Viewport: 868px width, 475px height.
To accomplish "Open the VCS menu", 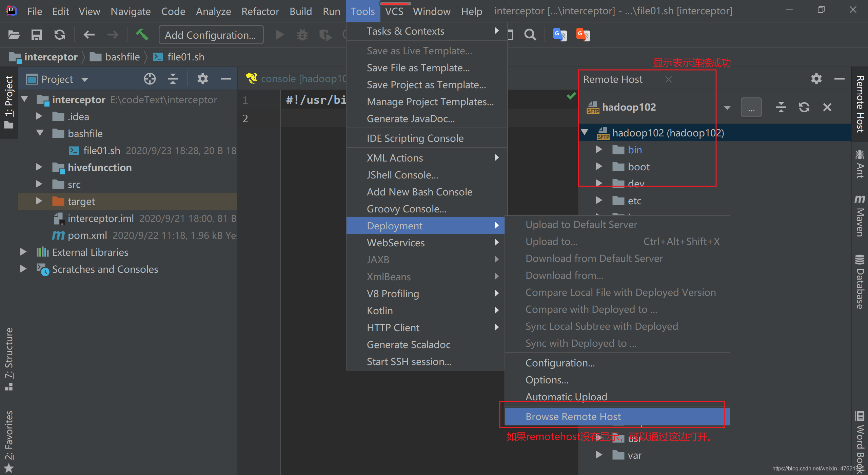I will pyautogui.click(x=394, y=11).
